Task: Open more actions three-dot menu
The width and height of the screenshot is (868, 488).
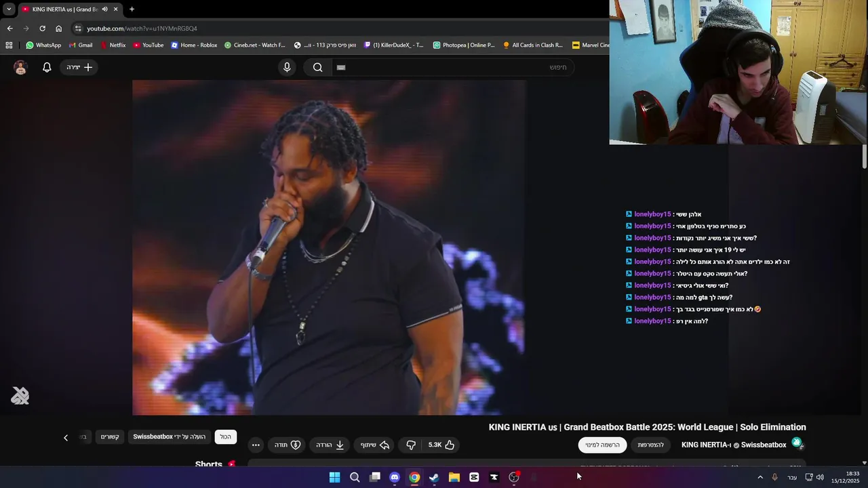Action: coord(256,445)
